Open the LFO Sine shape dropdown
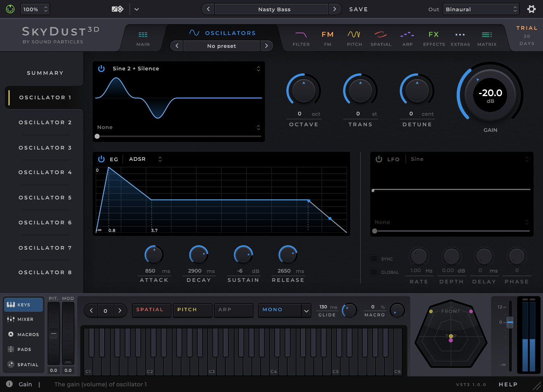The height and width of the screenshot is (392, 543). tap(469, 159)
